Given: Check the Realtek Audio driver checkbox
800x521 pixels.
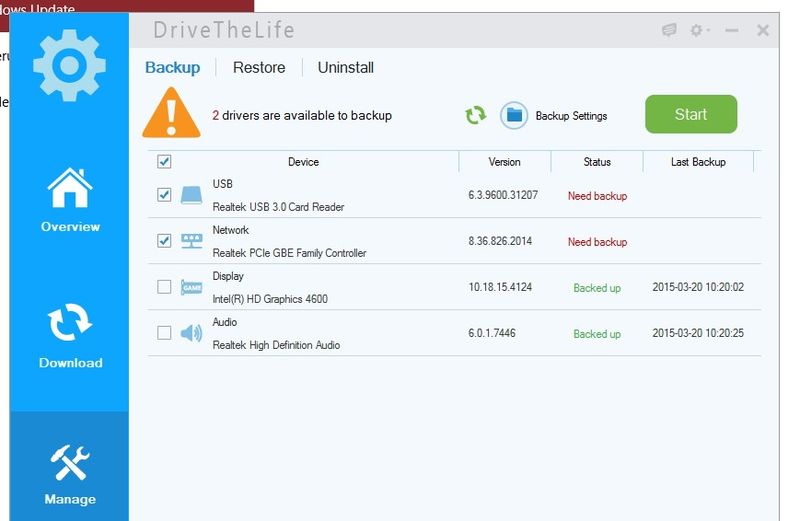Looking at the screenshot, I should point(164,333).
